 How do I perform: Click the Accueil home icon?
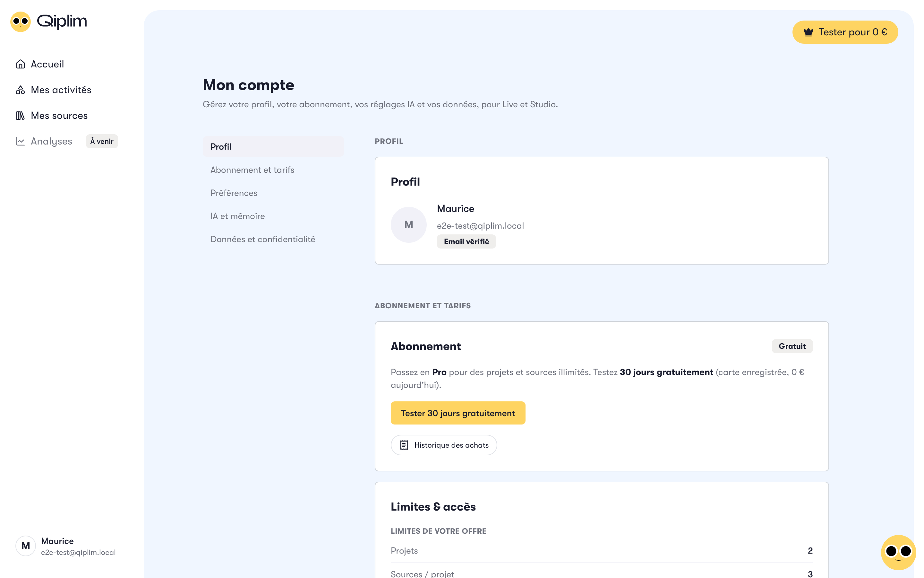click(20, 64)
